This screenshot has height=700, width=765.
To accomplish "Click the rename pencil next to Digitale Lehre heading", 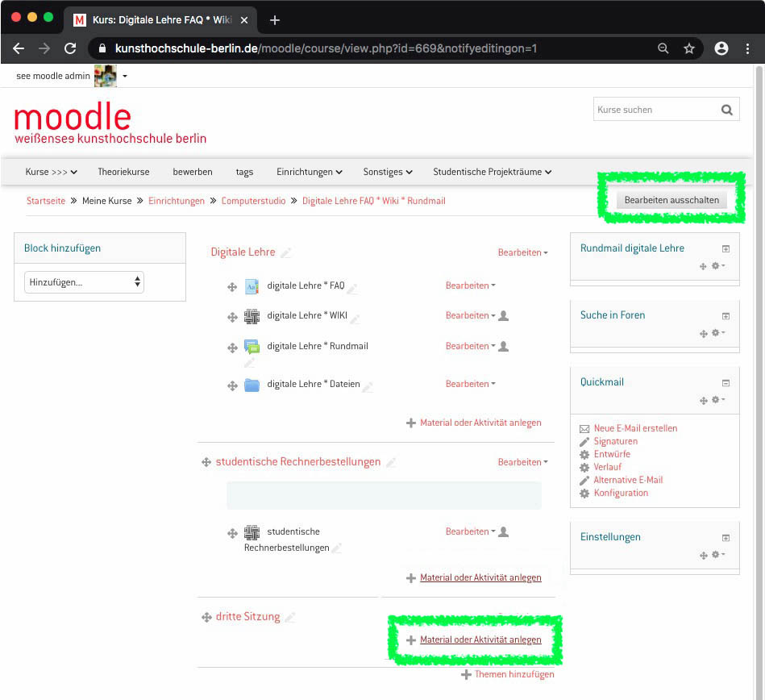I will click(286, 252).
